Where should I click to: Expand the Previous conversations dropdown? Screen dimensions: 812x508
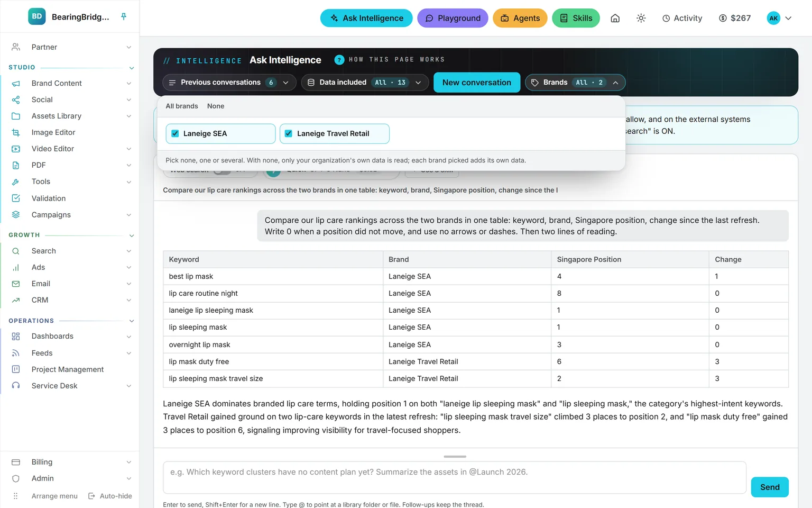(229, 83)
